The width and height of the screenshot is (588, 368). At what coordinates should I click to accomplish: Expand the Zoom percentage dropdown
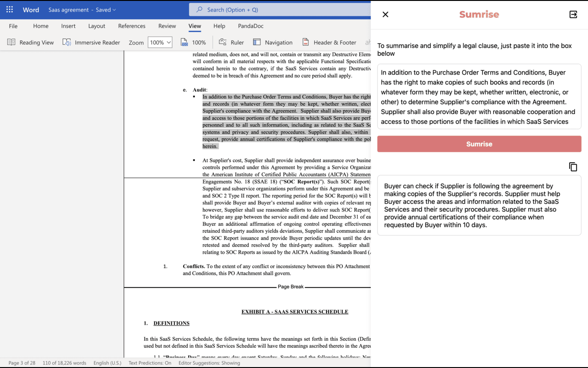(x=169, y=42)
